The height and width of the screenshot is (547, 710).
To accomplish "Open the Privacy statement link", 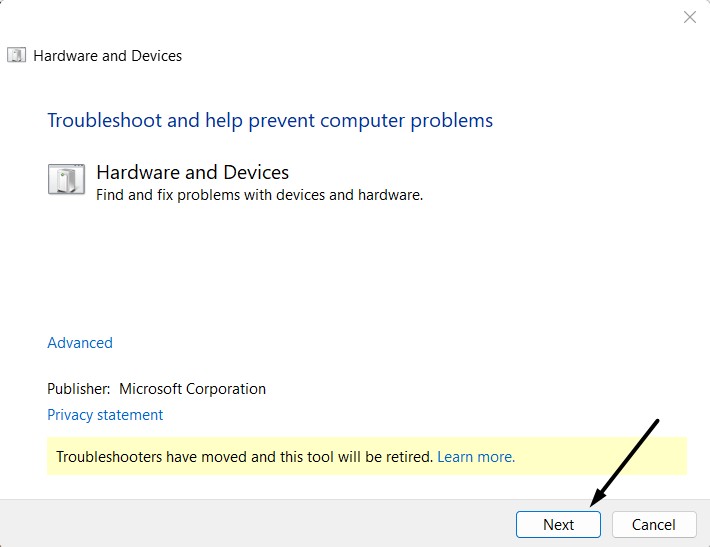I will tap(105, 415).
